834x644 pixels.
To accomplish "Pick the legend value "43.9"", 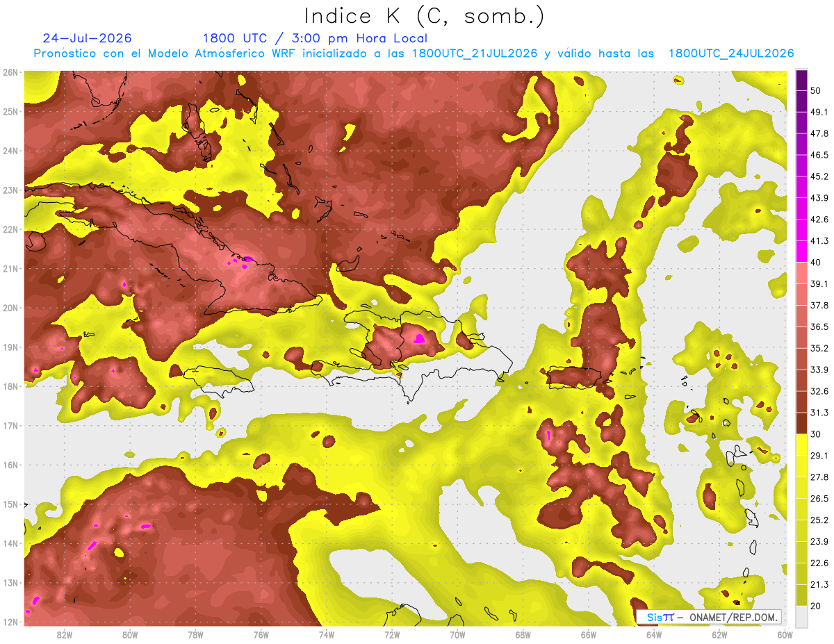I will pyautogui.click(x=819, y=198).
